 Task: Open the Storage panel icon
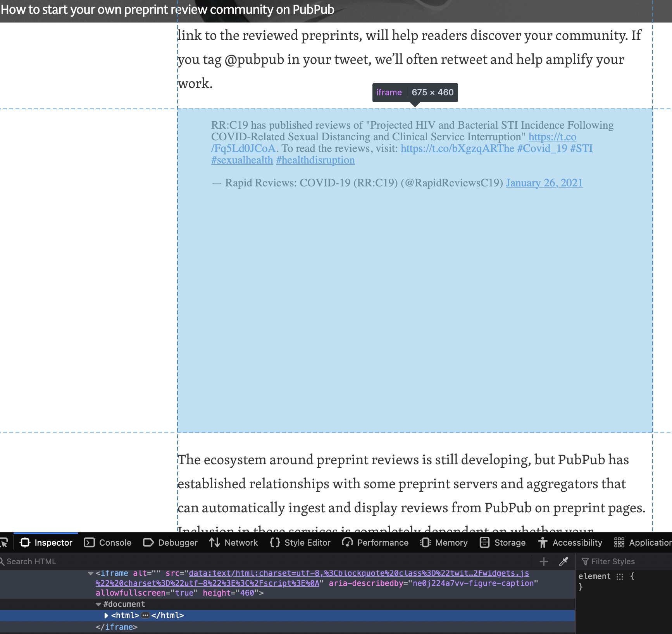pos(484,543)
